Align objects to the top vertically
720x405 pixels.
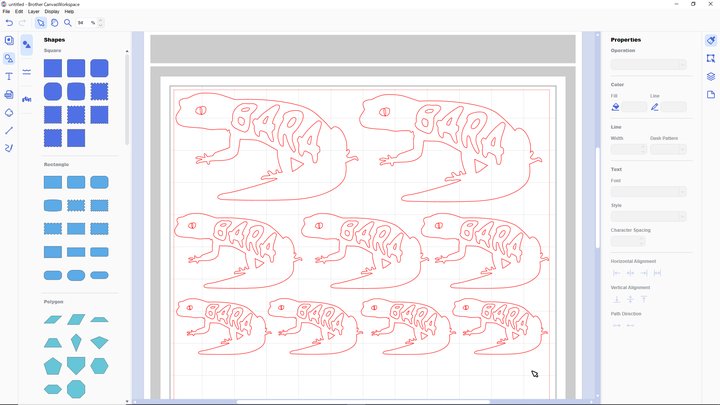click(644, 299)
